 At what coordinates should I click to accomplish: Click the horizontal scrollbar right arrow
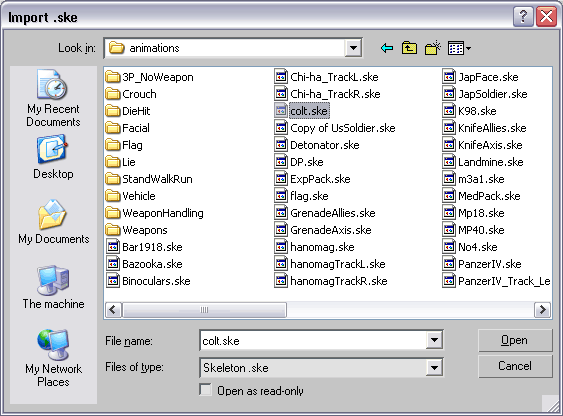click(x=542, y=309)
